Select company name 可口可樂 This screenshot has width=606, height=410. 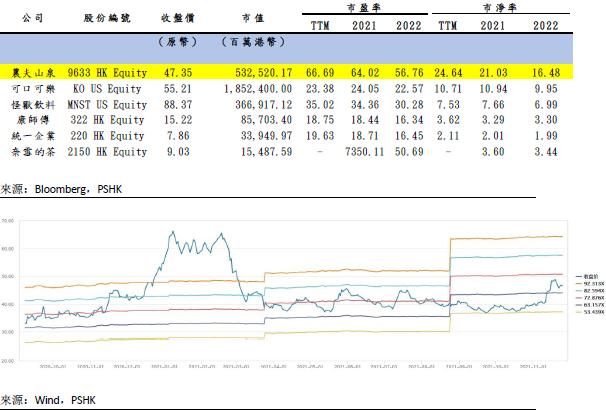[33, 89]
